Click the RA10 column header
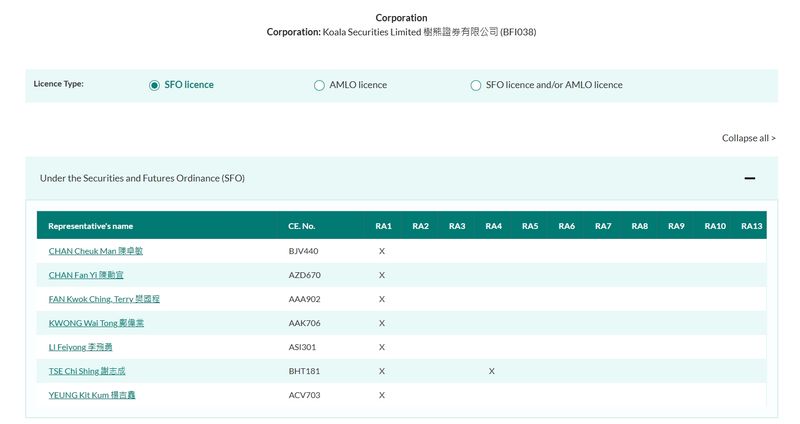Viewport: 800px width, 424px height. click(715, 226)
